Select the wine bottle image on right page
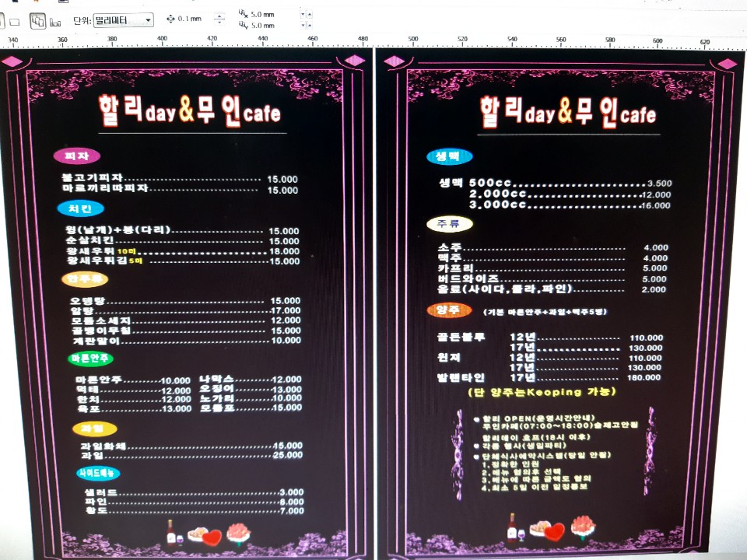The image size is (747, 560). (512, 527)
